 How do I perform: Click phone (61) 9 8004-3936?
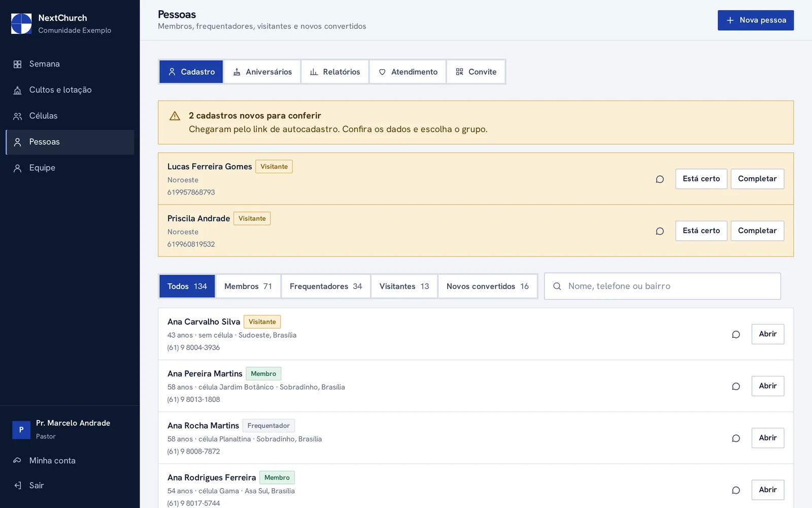coord(193,347)
